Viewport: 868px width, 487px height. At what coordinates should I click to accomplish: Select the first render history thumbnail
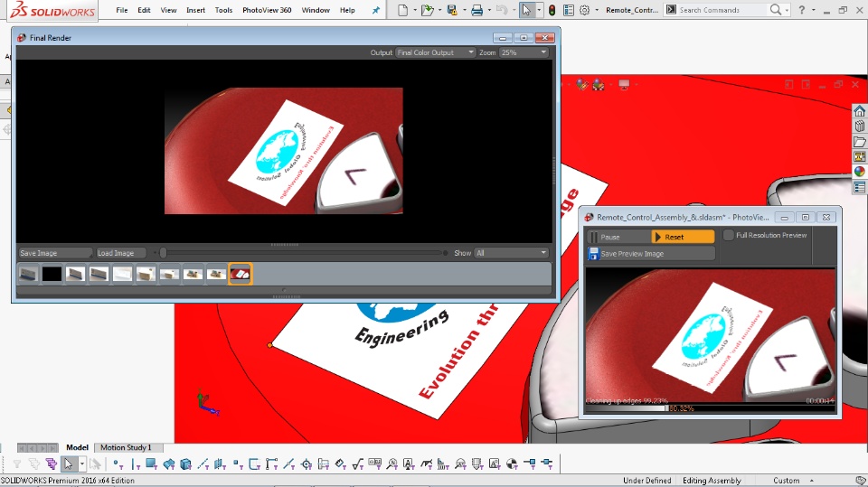click(x=28, y=274)
